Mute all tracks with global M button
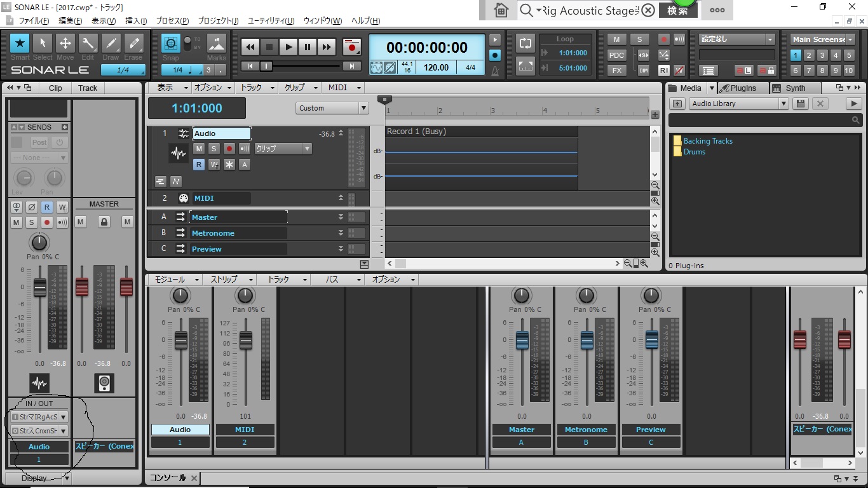This screenshot has height=488, width=868. click(616, 39)
